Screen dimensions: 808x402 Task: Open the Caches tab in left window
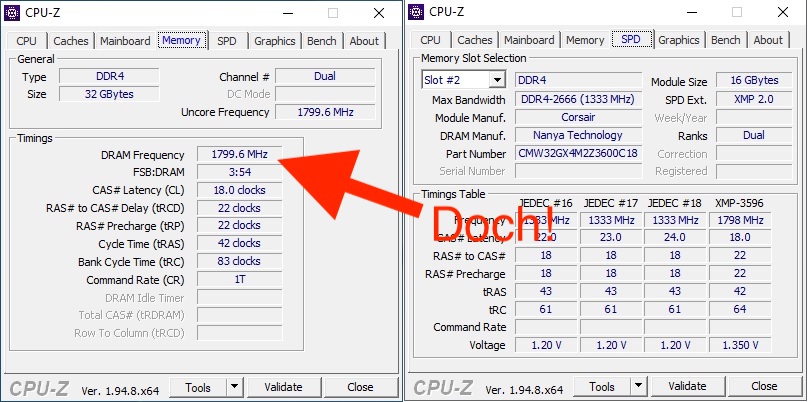click(71, 41)
